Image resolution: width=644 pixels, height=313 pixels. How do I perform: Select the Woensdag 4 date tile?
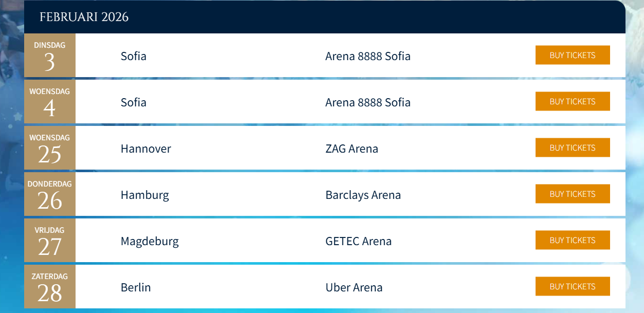coord(50,102)
